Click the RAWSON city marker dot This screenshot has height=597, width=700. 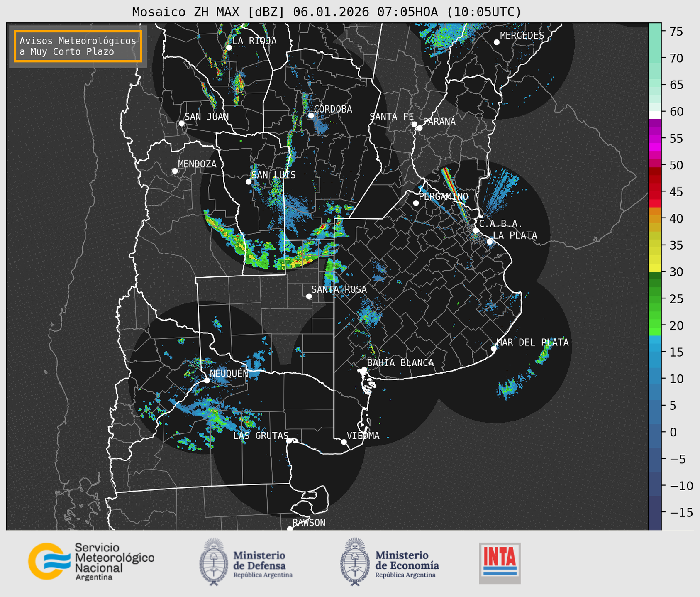tap(290, 528)
